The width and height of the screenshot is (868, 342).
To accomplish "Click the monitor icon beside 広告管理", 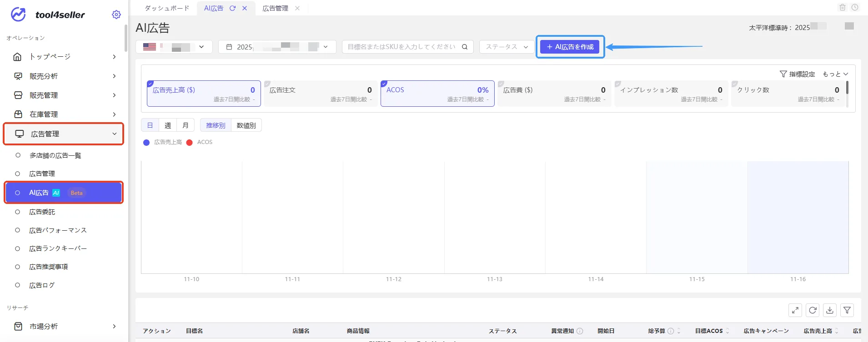I will click(20, 134).
